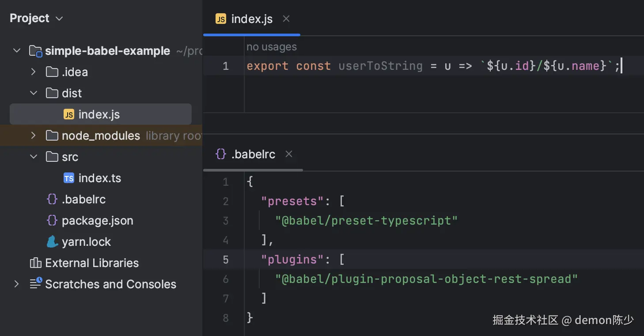Switch to the index.js editor tab
The height and width of the screenshot is (336, 644).
[252, 19]
